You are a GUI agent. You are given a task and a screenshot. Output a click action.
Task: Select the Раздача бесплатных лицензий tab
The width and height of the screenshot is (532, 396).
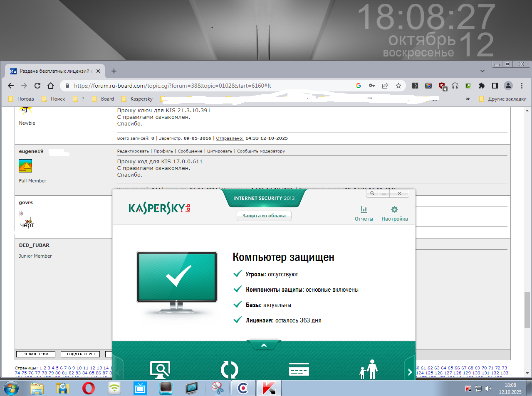click(x=55, y=71)
